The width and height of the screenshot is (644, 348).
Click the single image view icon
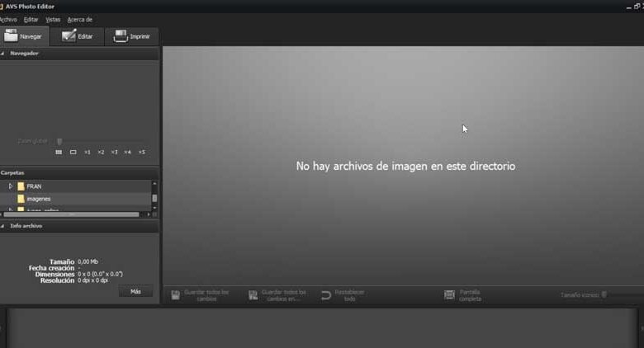click(x=73, y=153)
